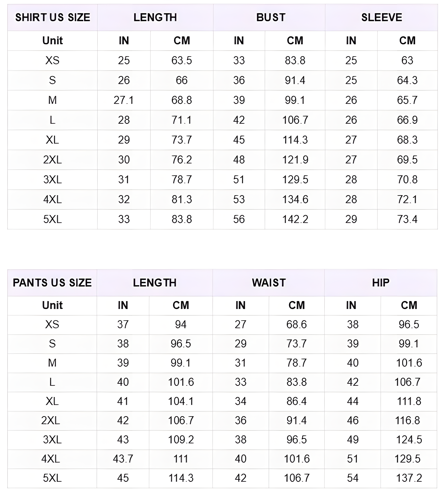The height and width of the screenshot is (493, 448).
Task: Click the 73.4 cm sleeve value
Action: pos(407,219)
